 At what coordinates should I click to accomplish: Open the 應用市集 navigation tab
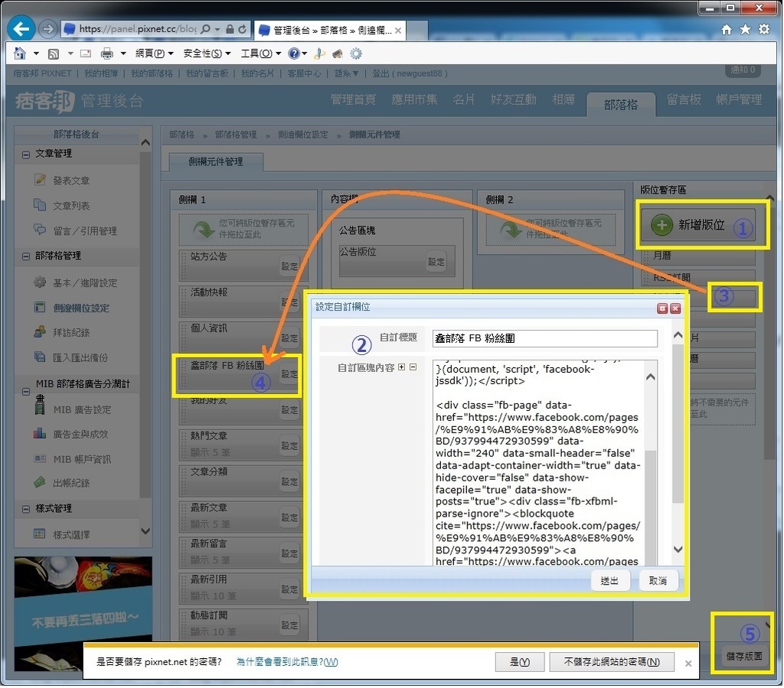(x=414, y=99)
